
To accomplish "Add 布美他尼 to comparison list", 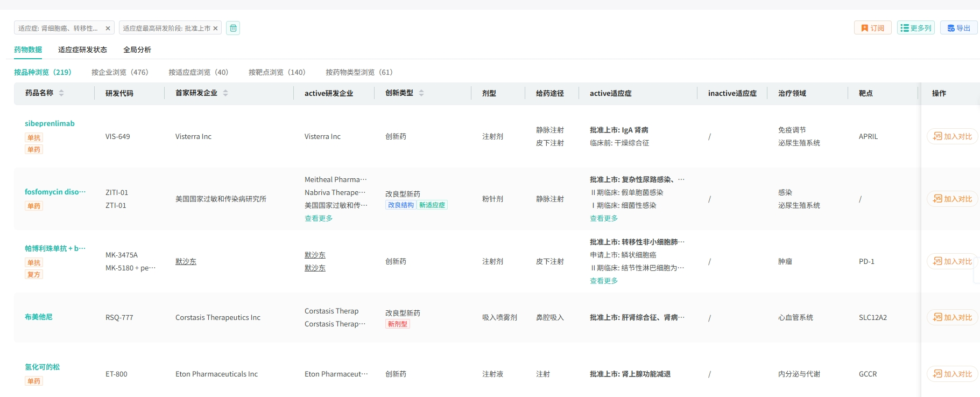I will point(952,317).
